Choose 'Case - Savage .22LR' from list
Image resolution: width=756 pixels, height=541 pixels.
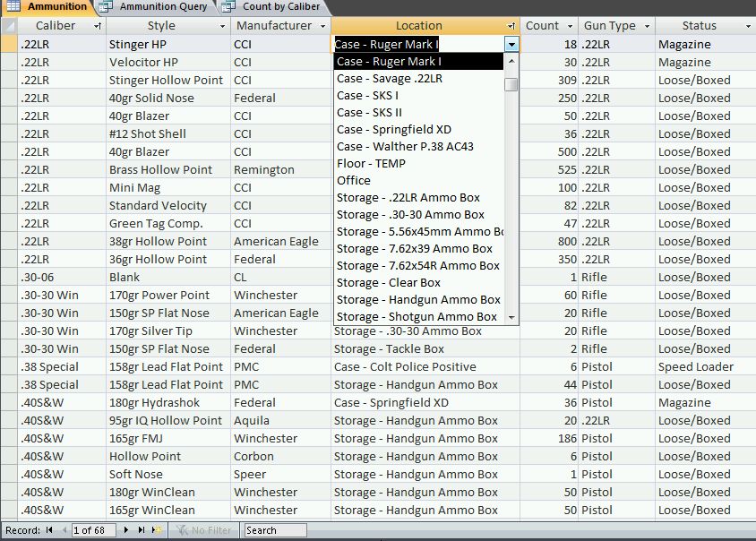[x=390, y=78]
